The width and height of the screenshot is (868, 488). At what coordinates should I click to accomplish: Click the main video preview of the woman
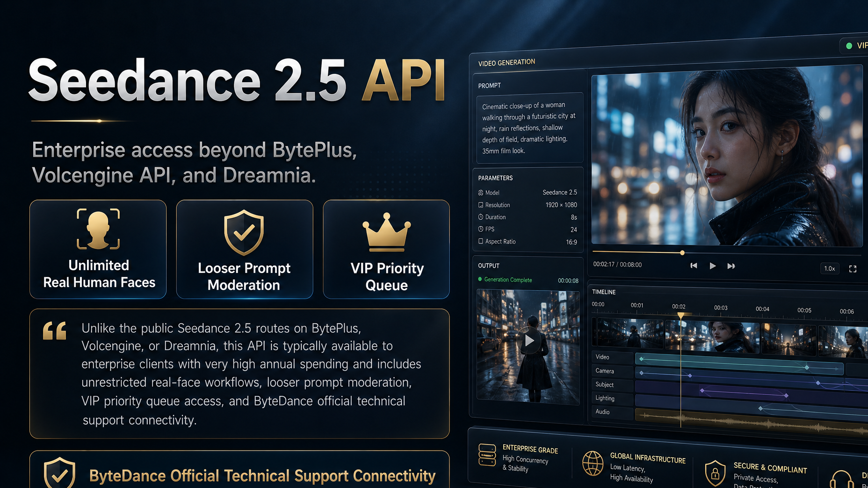click(x=727, y=156)
